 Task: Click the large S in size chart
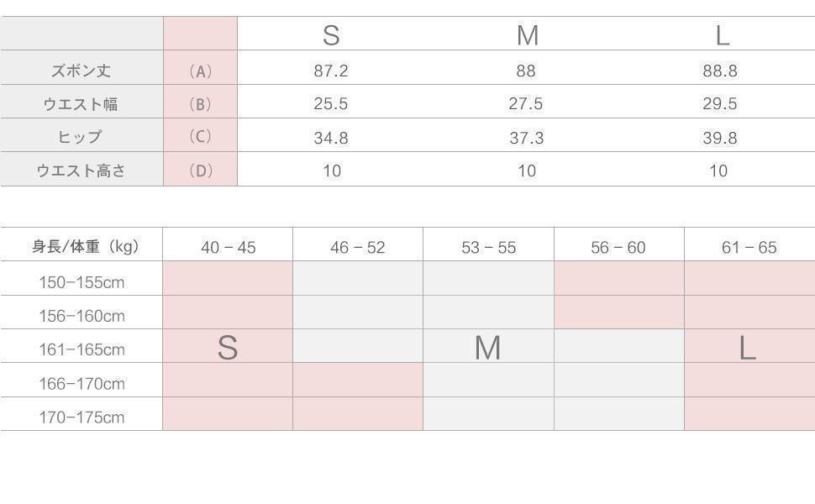[228, 348]
